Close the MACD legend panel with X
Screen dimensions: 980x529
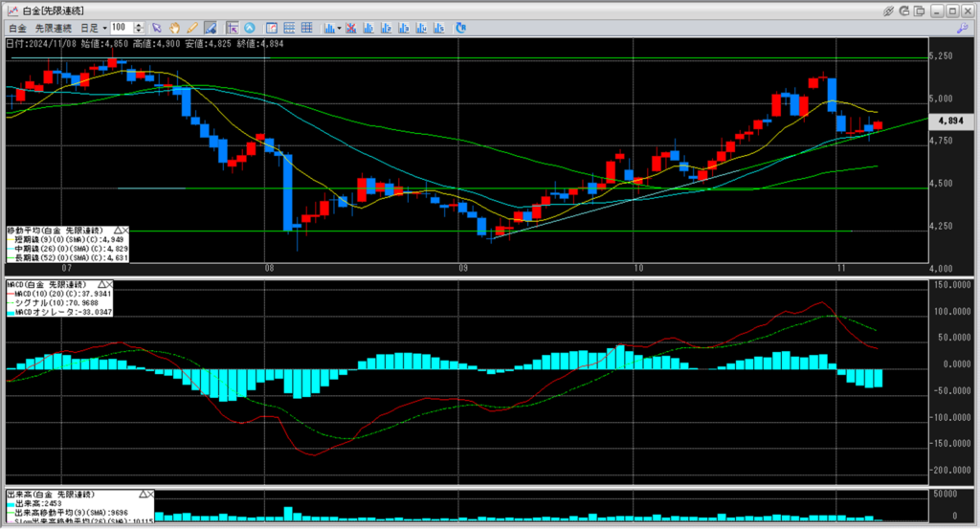tap(108, 284)
